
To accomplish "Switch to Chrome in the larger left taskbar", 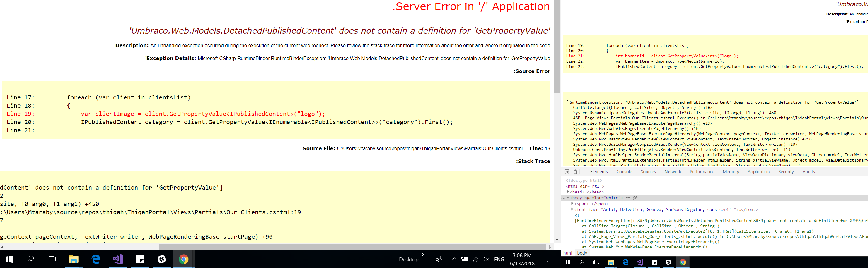I will click(x=184, y=259).
